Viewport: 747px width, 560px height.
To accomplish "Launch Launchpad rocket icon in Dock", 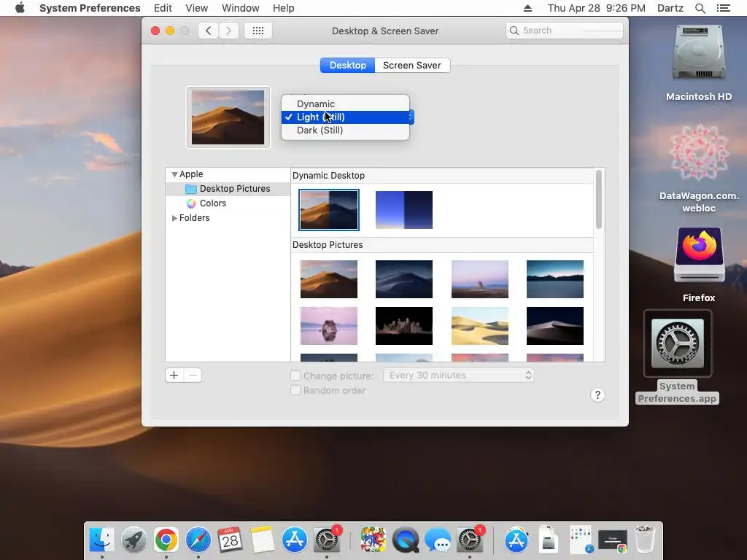I will pyautogui.click(x=134, y=540).
